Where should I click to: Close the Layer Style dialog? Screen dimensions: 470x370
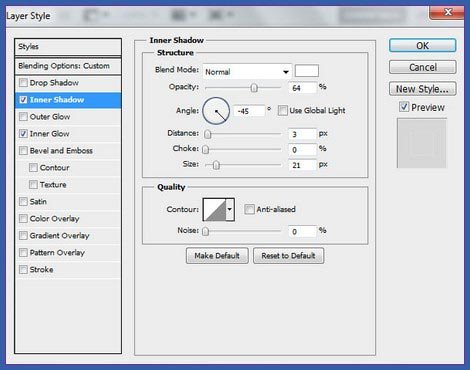coord(447,12)
